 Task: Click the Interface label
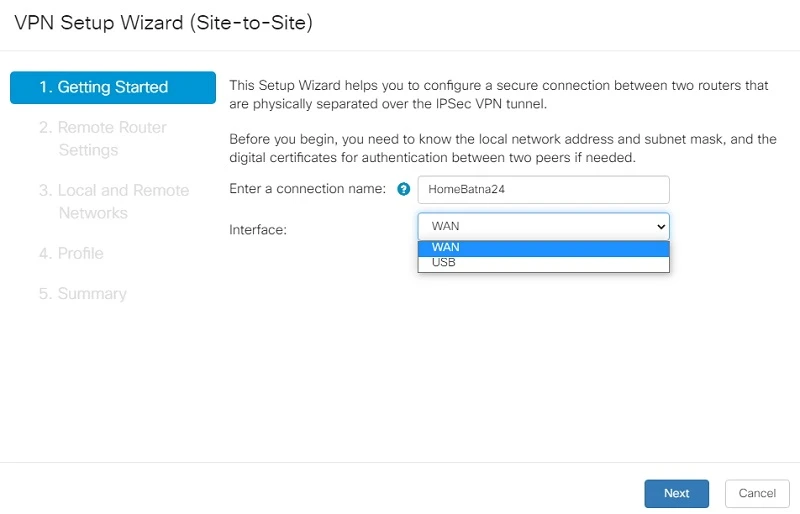tap(258, 230)
